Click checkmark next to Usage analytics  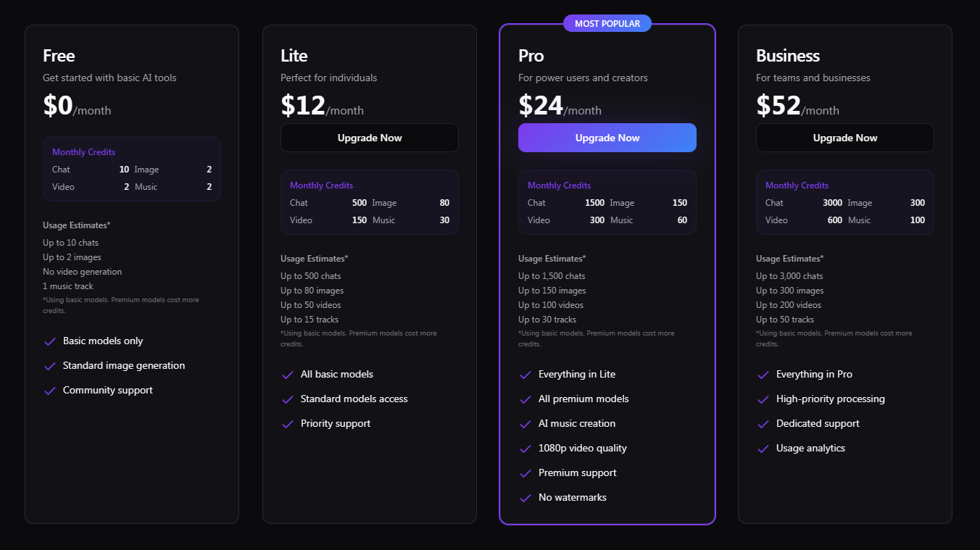click(x=763, y=449)
